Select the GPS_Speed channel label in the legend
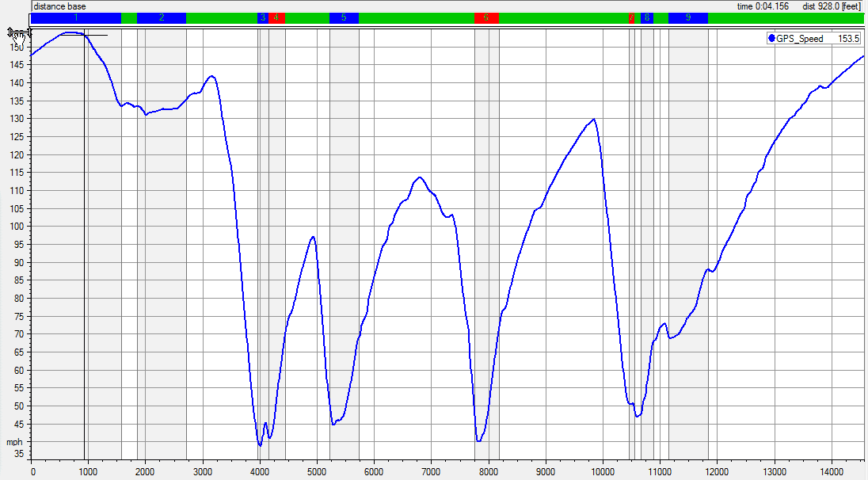Screen dimensions: 868x480 click(x=800, y=39)
